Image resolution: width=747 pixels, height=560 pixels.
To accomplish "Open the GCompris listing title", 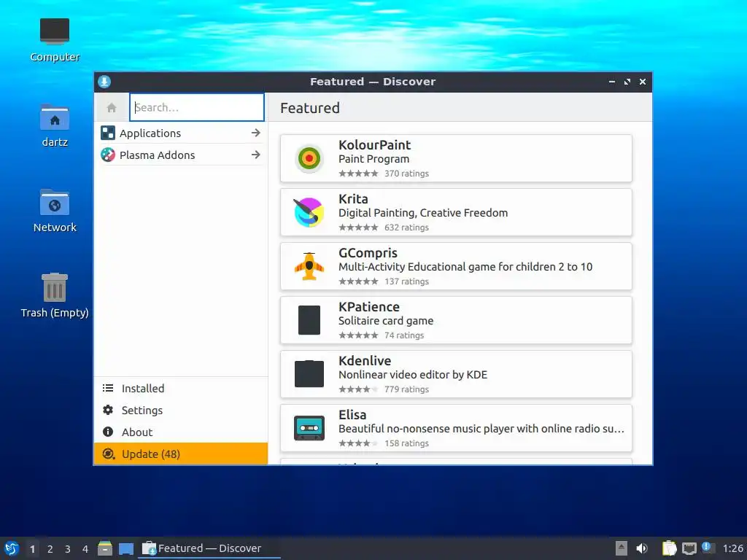I will tap(368, 253).
